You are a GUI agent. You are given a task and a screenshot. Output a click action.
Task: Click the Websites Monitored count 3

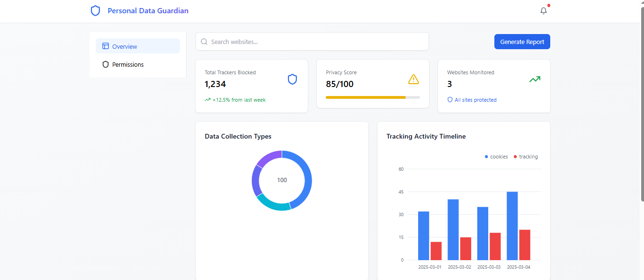click(x=450, y=84)
